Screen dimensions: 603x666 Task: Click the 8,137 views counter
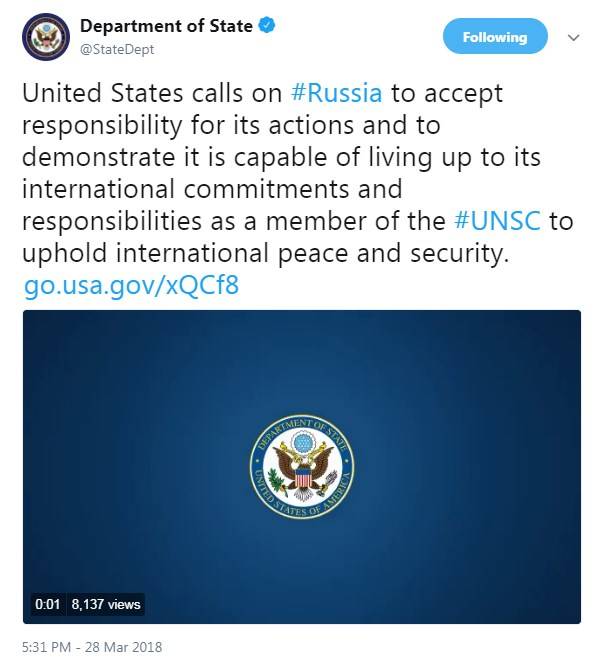106,604
